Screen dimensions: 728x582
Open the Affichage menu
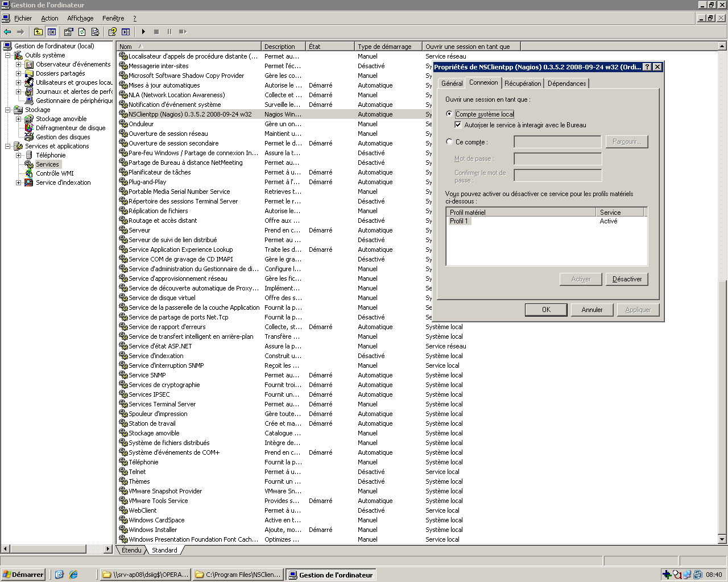coord(80,18)
